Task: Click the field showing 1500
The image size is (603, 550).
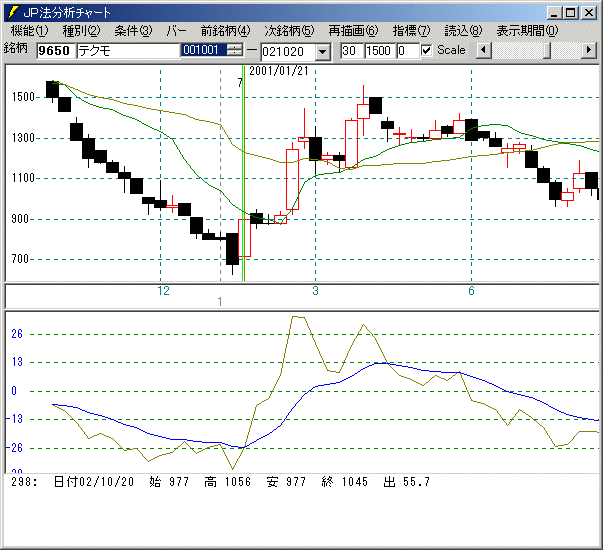Action: 380,51
